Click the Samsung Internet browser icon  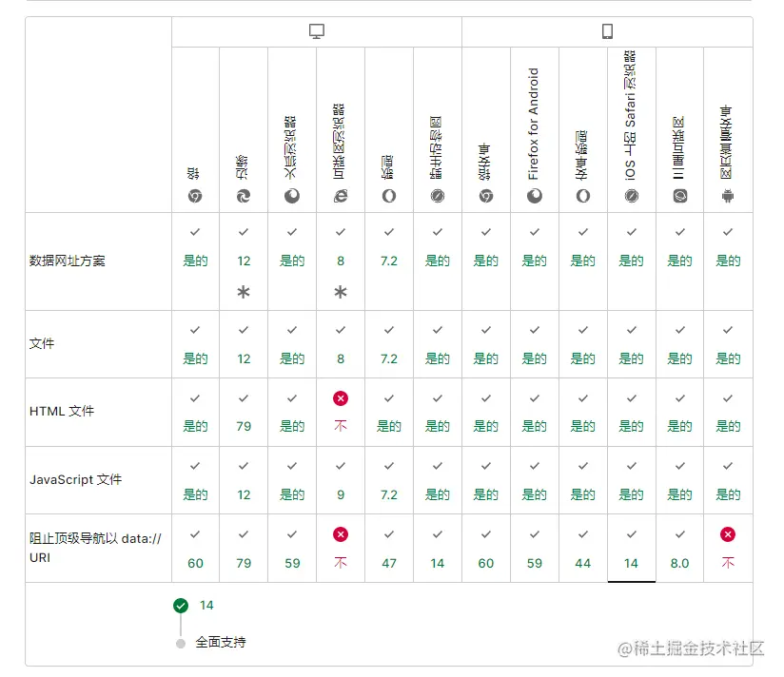click(679, 196)
